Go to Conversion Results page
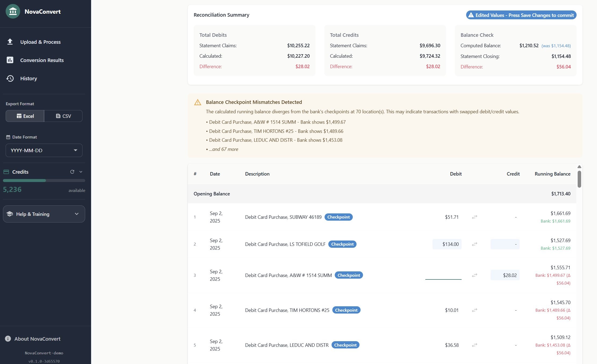Screen dimensions: 597x364 point(42,60)
